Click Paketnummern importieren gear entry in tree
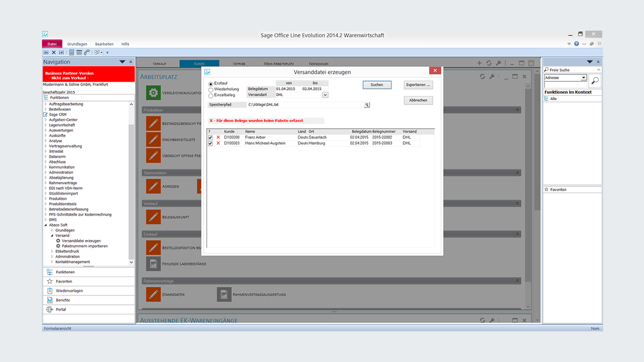This screenshot has height=362, width=644. (x=81, y=246)
